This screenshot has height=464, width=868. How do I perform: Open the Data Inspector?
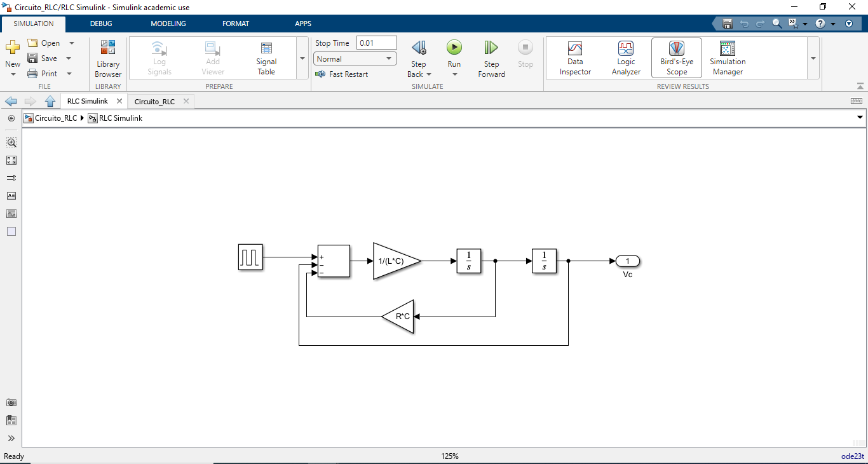(x=574, y=57)
